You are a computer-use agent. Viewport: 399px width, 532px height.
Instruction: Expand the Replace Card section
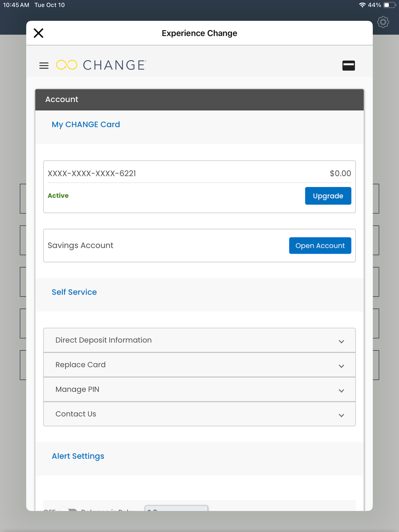tap(199, 365)
